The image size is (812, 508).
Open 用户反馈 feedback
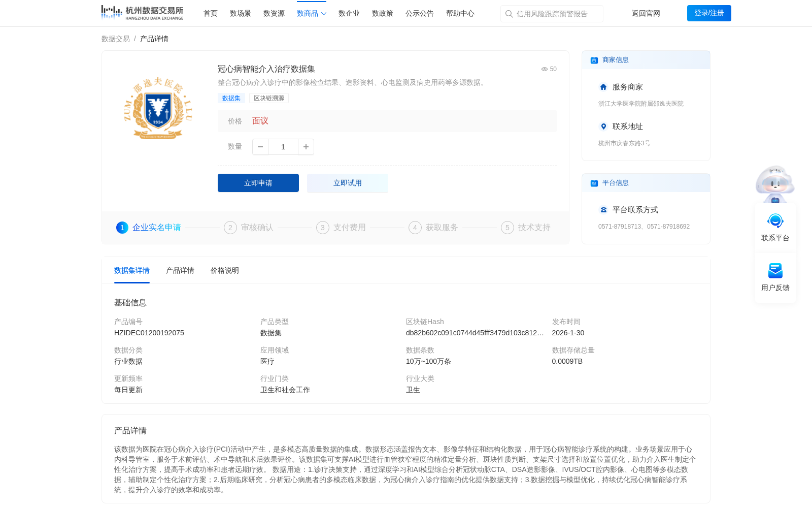775,277
